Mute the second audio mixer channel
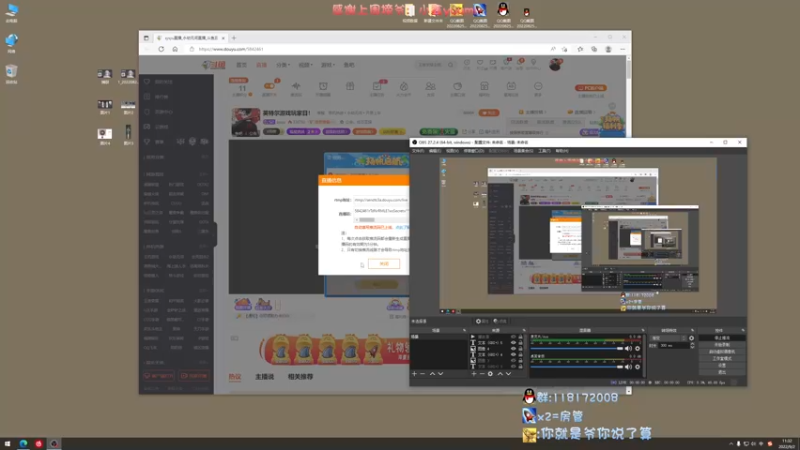Screen dimensions: 800x450 629,367
